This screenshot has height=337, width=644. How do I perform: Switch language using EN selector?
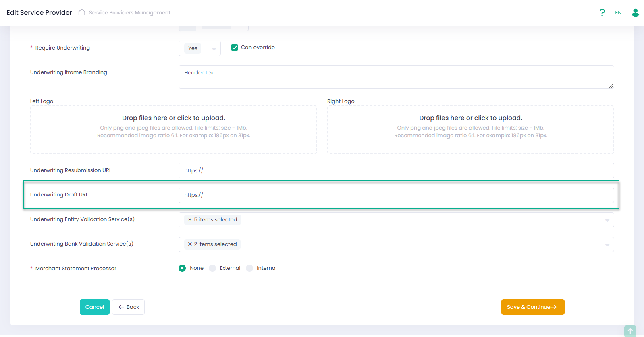pyautogui.click(x=618, y=13)
